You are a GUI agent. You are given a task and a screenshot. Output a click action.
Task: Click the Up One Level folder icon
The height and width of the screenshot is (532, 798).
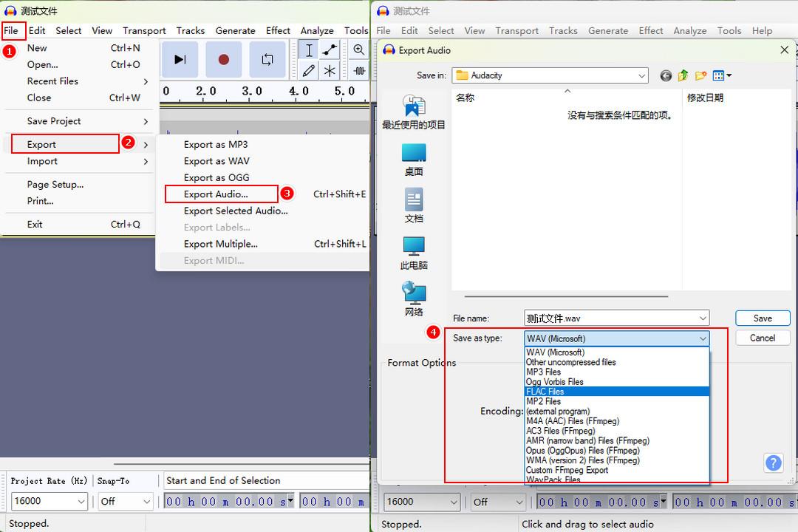683,75
